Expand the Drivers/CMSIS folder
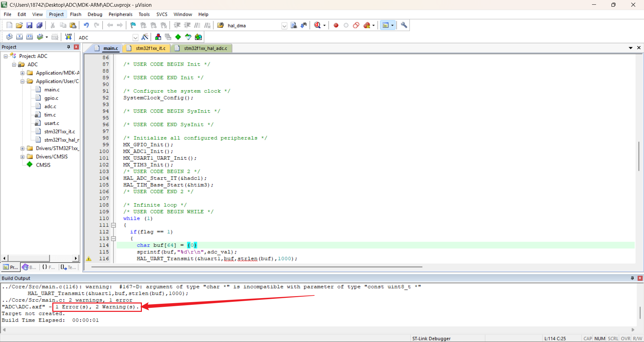Image resolution: width=644 pixels, height=342 pixels. [x=22, y=157]
